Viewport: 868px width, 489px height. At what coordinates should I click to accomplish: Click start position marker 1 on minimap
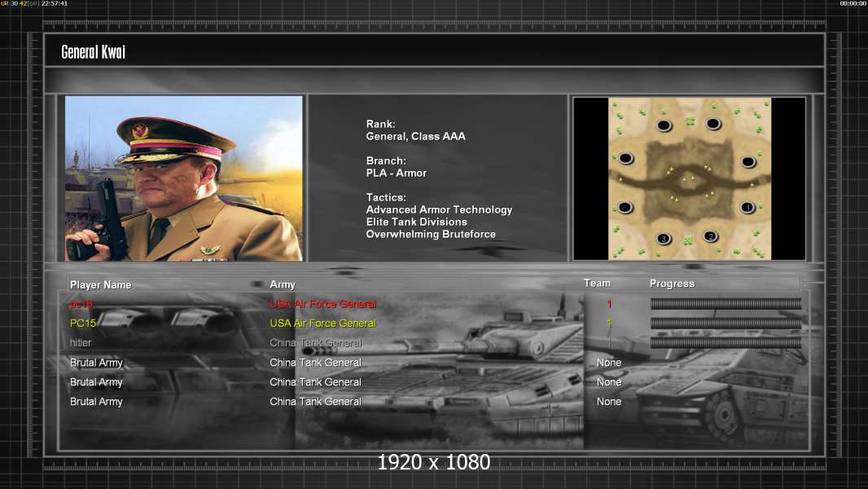tap(747, 208)
